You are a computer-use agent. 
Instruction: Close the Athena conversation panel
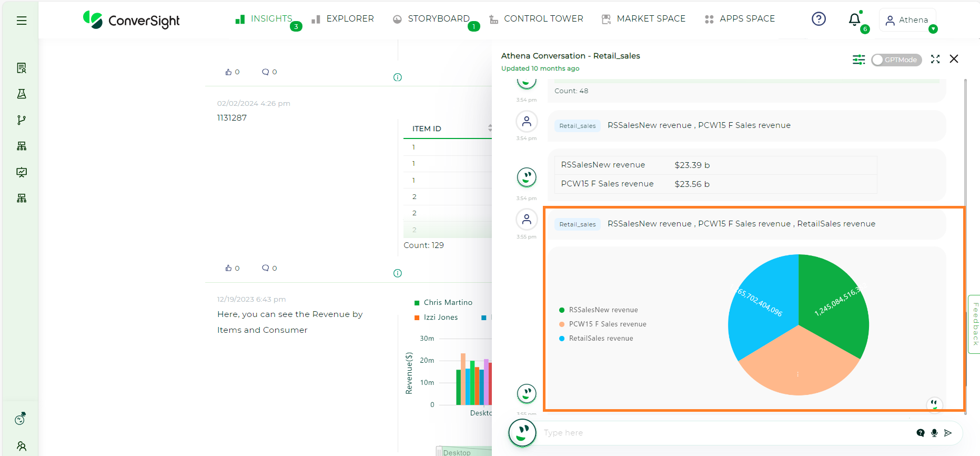click(954, 59)
